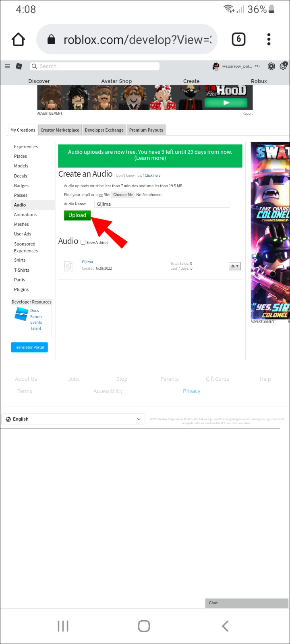Screen dimensions: 290x644
Task: Open the Gift Cards footer link
Action: coord(217,379)
